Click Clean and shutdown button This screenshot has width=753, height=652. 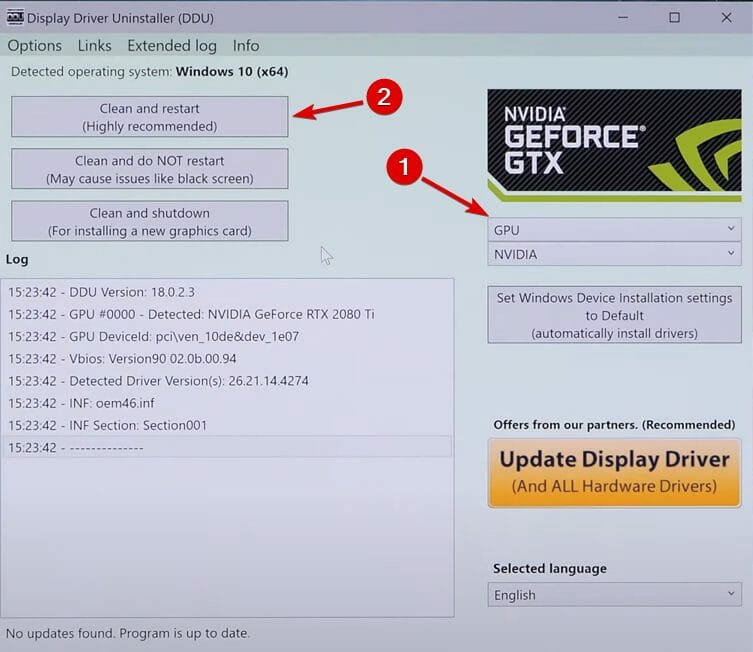[150, 221]
